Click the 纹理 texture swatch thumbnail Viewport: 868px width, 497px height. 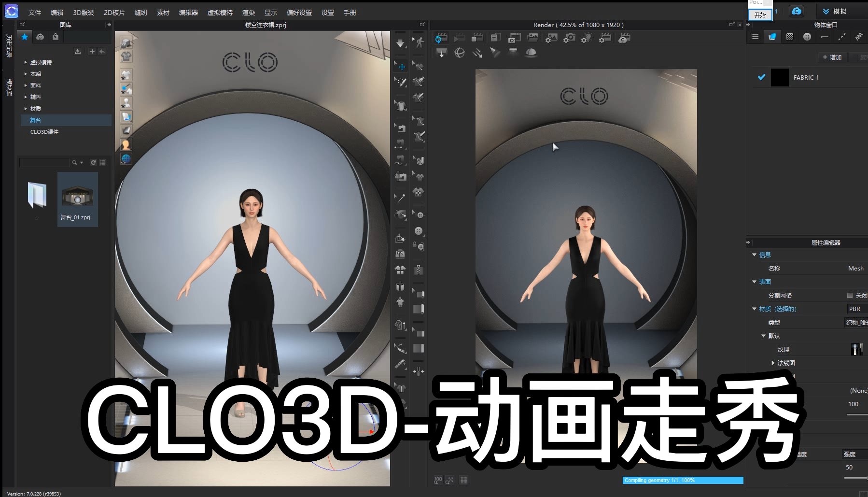(857, 349)
